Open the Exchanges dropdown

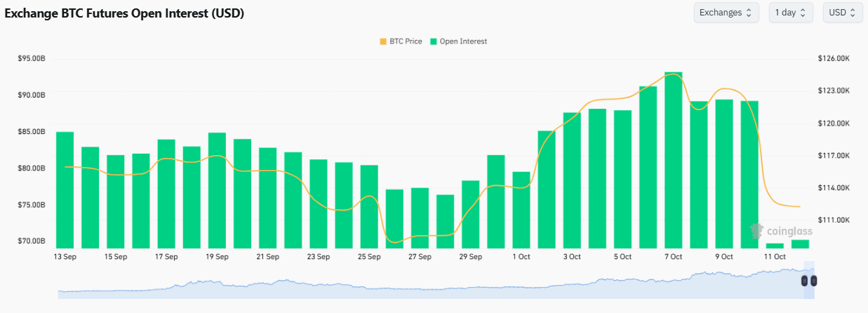pyautogui.click(x=726, y=13)
